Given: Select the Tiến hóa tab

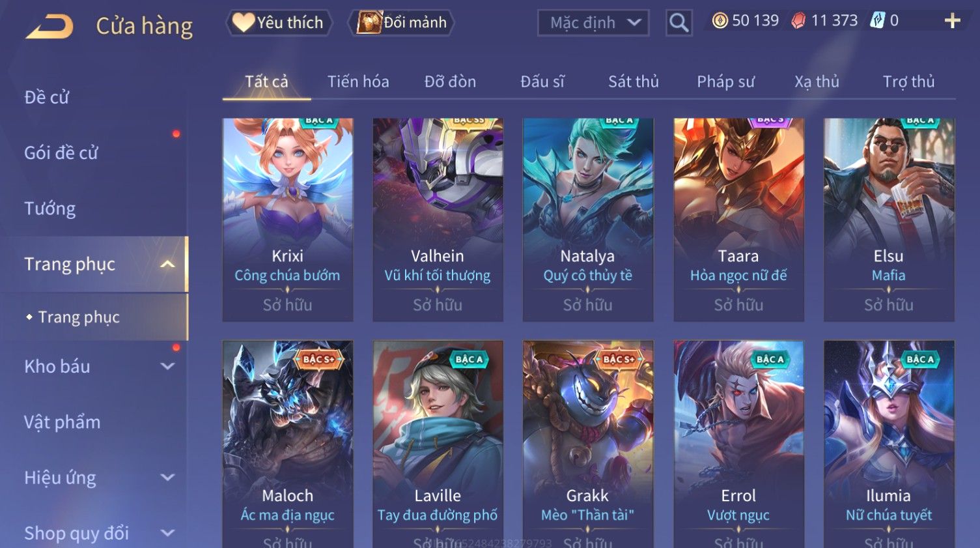Looking at the screenshot, I should point(358,81).
